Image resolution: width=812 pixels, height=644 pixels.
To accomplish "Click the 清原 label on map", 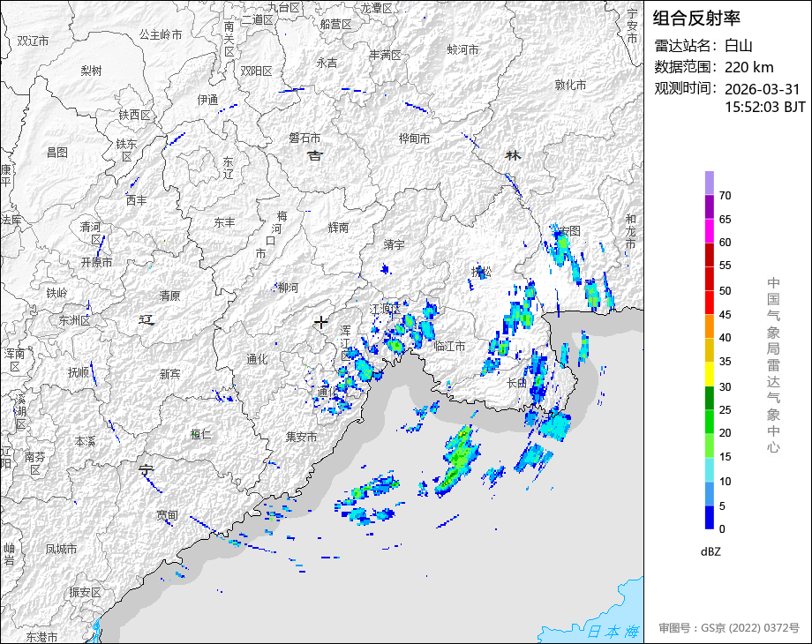I will (x=169, y=296).
